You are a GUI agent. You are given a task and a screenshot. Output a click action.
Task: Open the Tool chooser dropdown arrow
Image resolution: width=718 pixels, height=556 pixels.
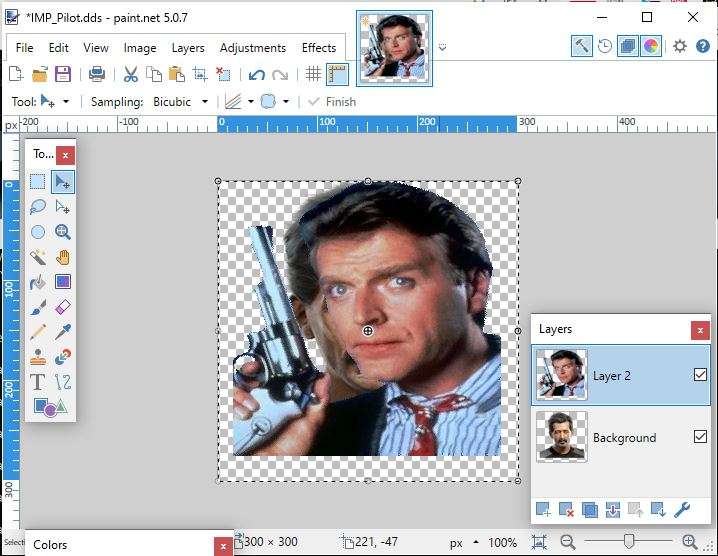66,102
